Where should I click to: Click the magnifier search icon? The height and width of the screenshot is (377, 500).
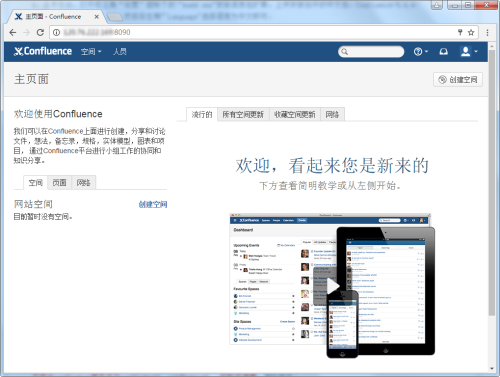coord(345,52)
